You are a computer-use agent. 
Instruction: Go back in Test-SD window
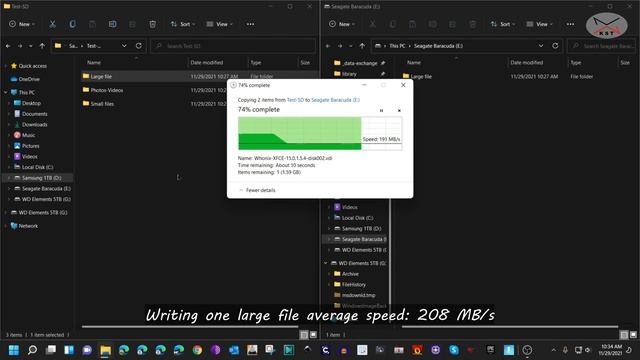coord(8,46)
